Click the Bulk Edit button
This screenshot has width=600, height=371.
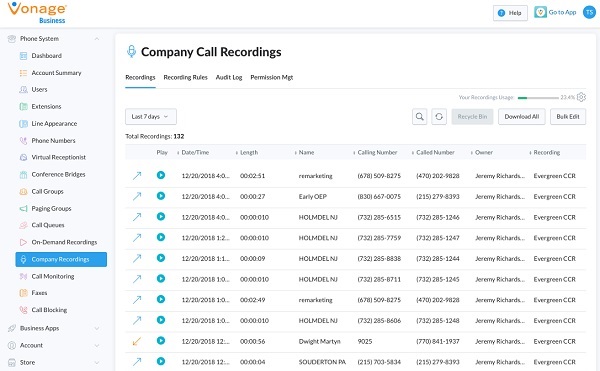pyautogui.click(x=568, y=117)
